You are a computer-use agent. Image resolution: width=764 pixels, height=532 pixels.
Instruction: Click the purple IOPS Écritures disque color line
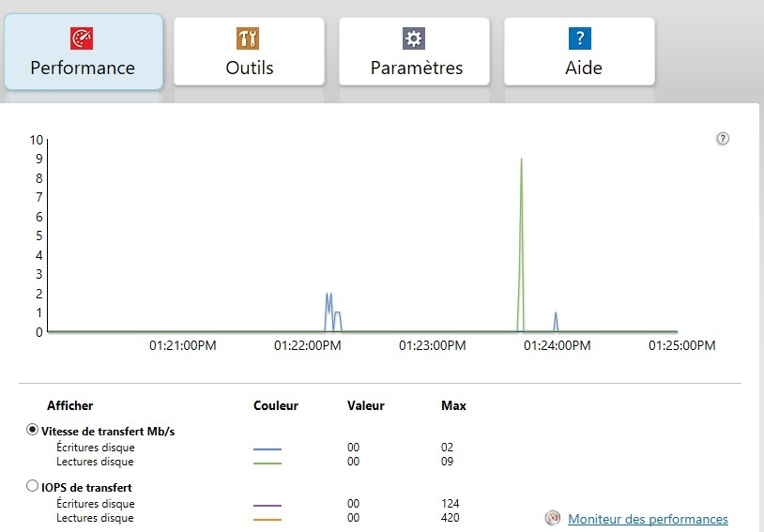(267, 505)
